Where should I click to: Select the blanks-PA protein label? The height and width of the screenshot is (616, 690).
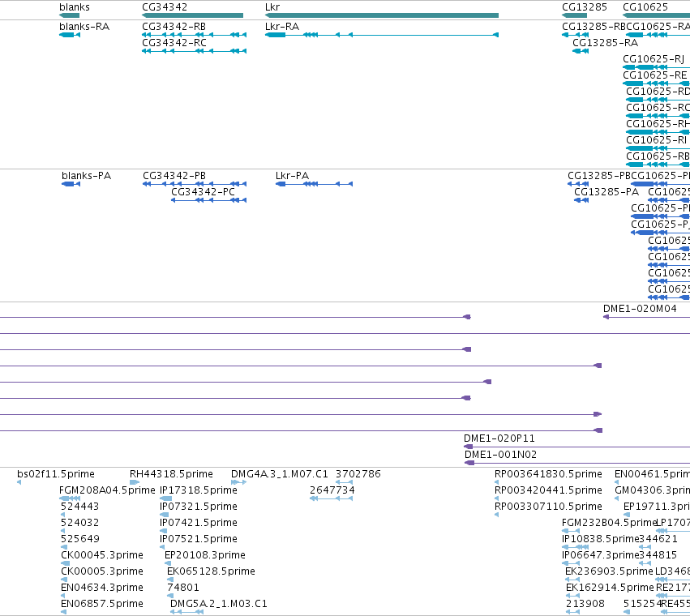click(86, 176)
